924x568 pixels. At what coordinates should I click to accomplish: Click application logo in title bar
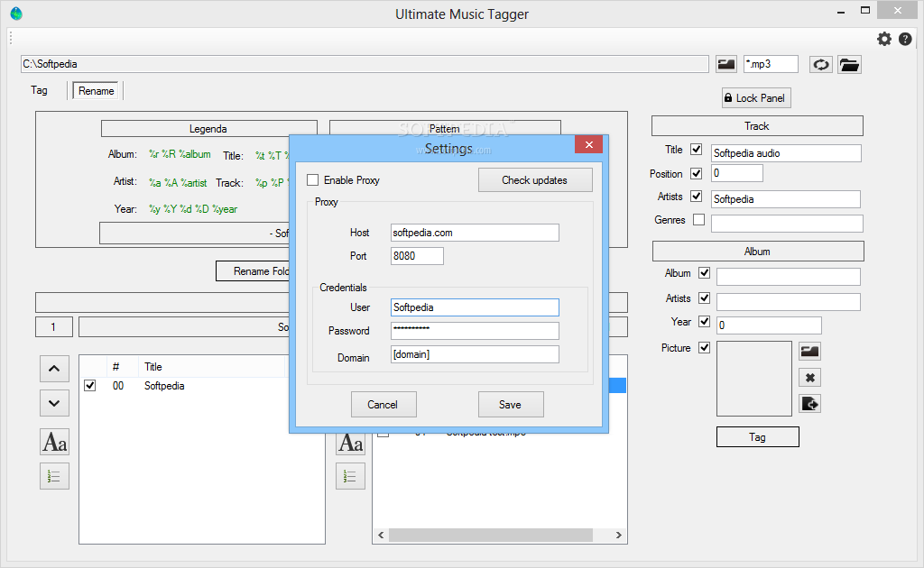16,14
